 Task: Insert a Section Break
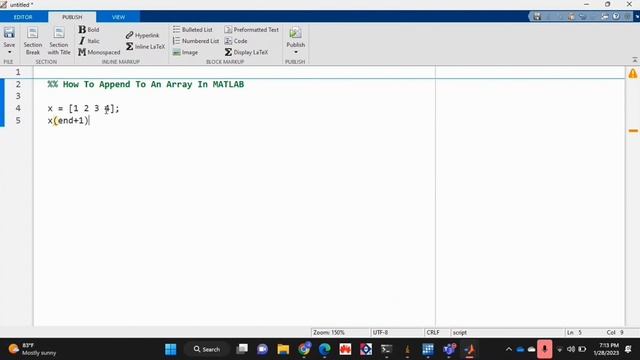(33, 41)
